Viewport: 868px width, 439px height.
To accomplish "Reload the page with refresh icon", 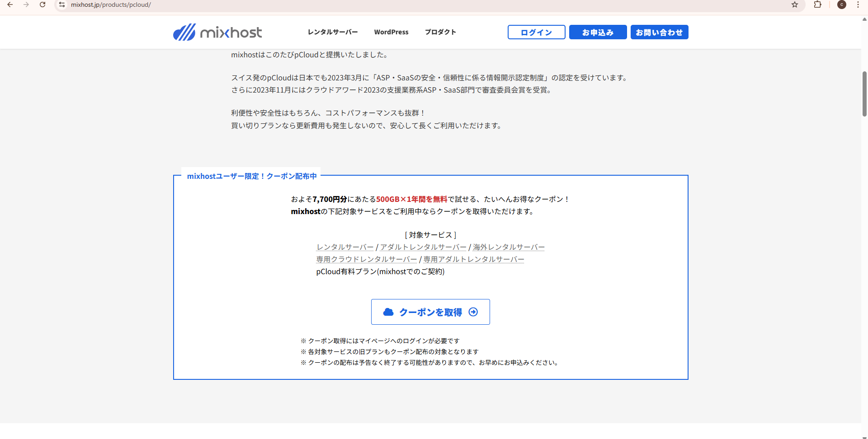I will [42, 5].
